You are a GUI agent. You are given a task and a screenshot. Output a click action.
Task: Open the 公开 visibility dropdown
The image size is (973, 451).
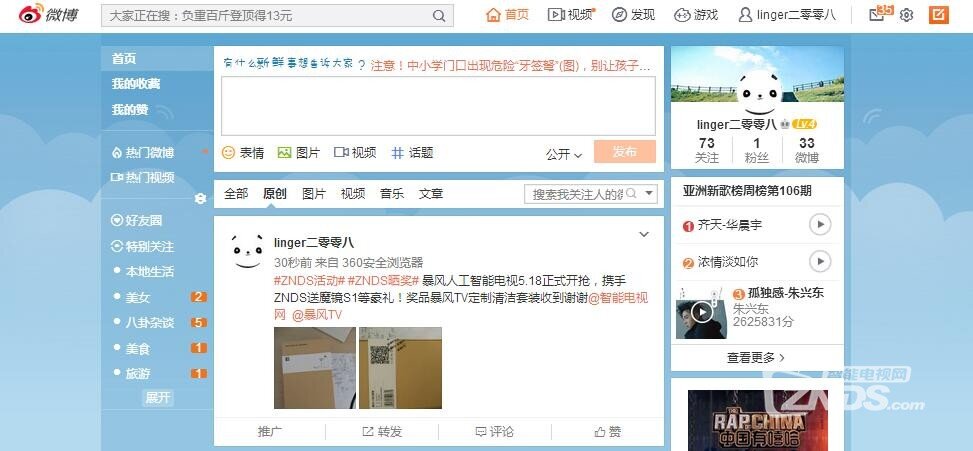click(x=564, y=154)
